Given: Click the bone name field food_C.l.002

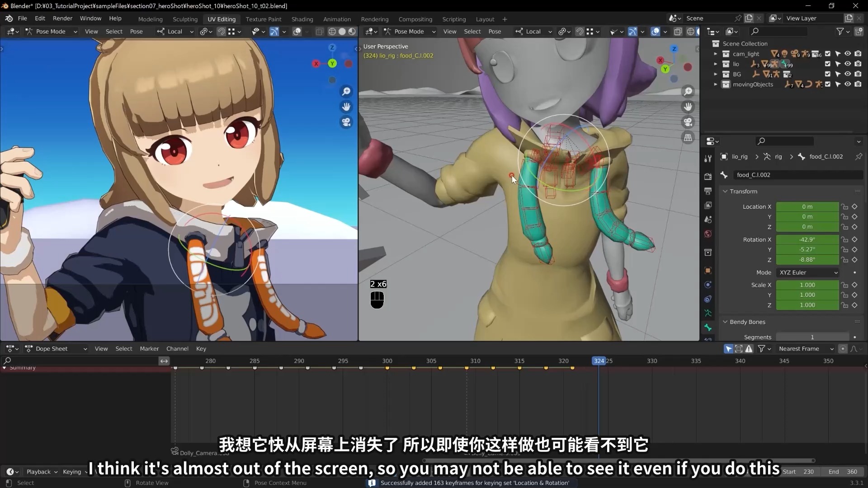Looking at the screenshot, I should (798, 175).
